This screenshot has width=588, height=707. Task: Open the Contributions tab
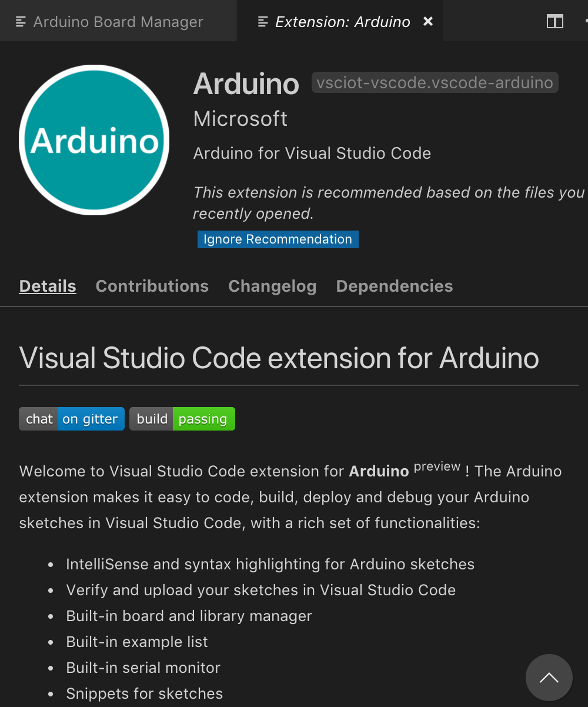(x=152, y=286)
